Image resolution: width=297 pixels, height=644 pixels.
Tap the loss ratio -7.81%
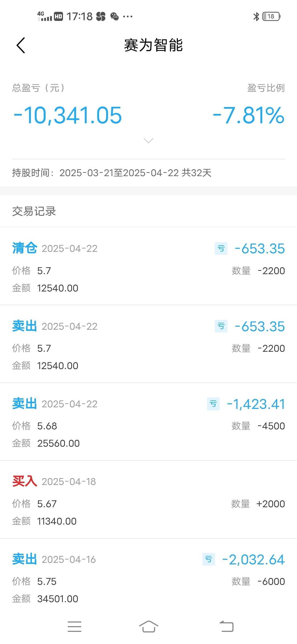249,115
